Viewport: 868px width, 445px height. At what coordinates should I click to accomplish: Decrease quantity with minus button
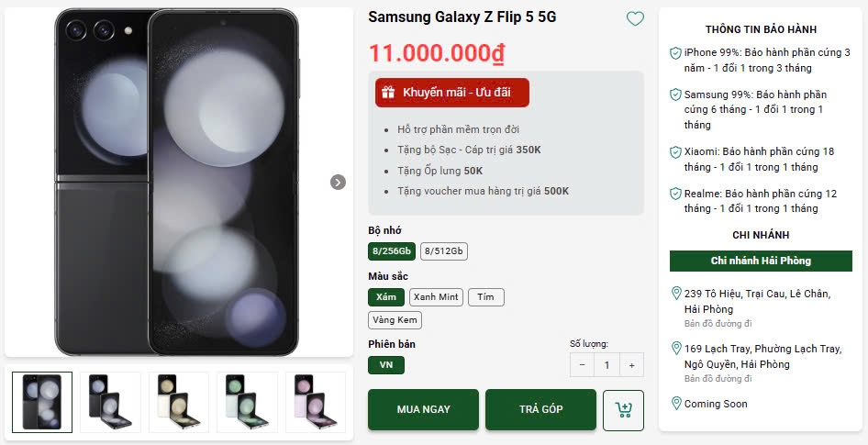point(582,365)
